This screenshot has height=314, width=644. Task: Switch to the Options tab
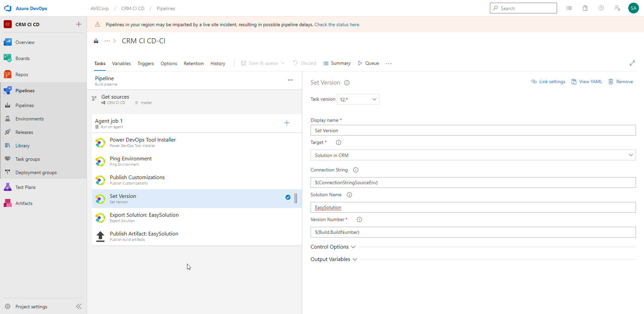[169, 63]
